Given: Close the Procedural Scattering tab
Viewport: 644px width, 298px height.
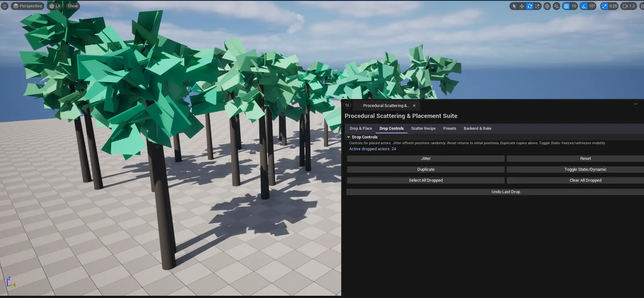Looking at the screenshot, I should [x=414, y=106].
